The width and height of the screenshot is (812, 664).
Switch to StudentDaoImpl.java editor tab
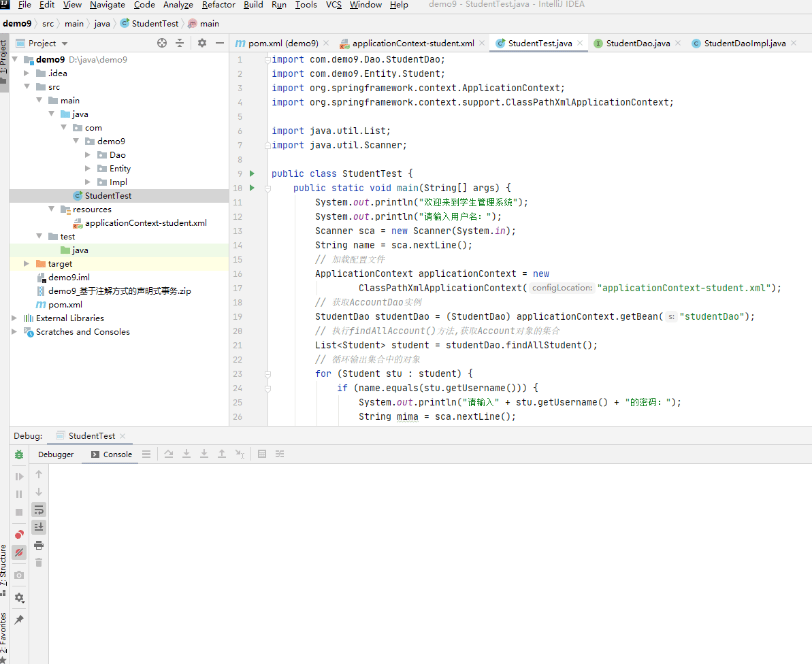745,43
